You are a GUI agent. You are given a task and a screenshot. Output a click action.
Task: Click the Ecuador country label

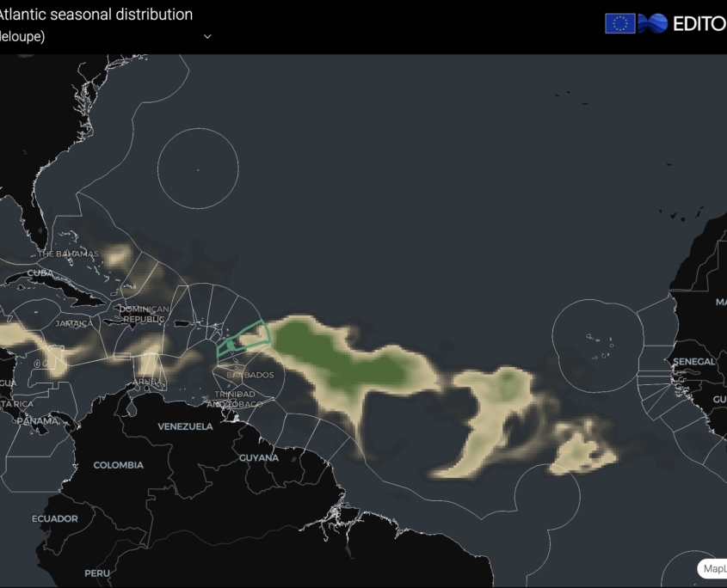coord(54,518)
